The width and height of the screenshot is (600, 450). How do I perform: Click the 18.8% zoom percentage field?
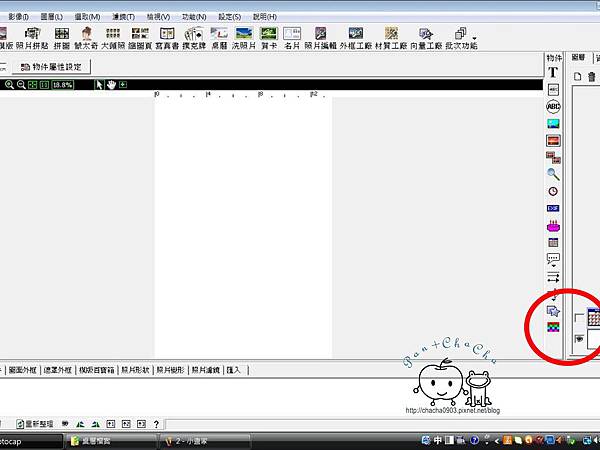tap(62, 85)
